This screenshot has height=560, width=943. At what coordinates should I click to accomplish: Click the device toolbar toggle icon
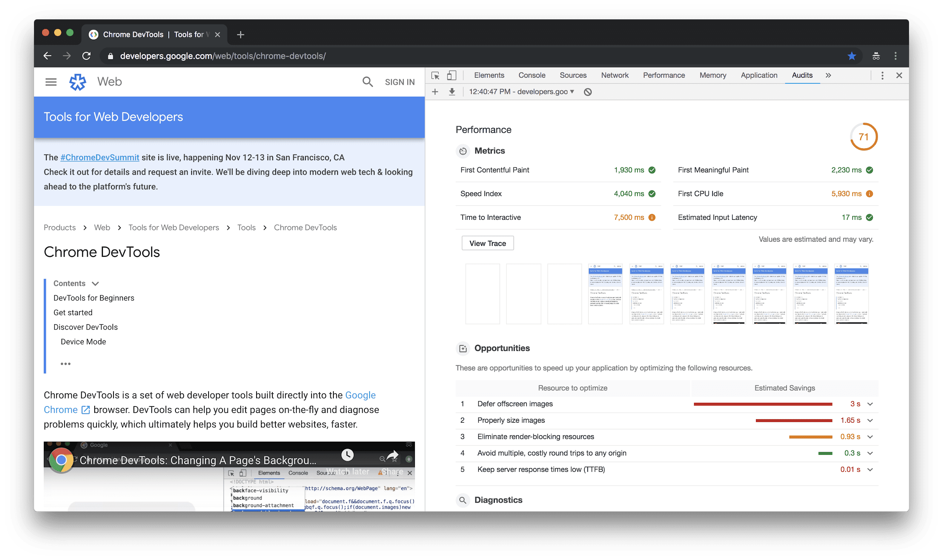(x=452, y=75)
